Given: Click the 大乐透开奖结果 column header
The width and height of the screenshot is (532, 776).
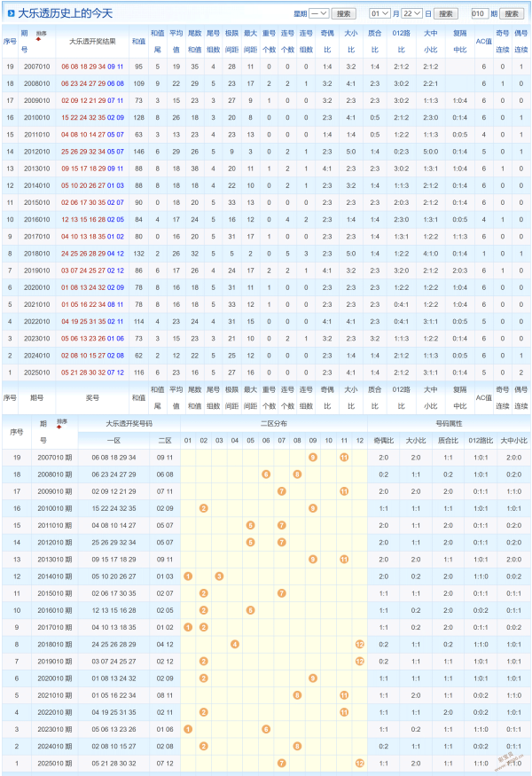Looking at the screenshot, I should tap(91, 42).
